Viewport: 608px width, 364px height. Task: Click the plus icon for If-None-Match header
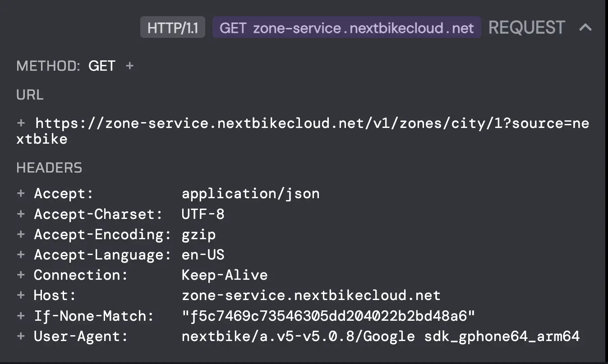21,316
